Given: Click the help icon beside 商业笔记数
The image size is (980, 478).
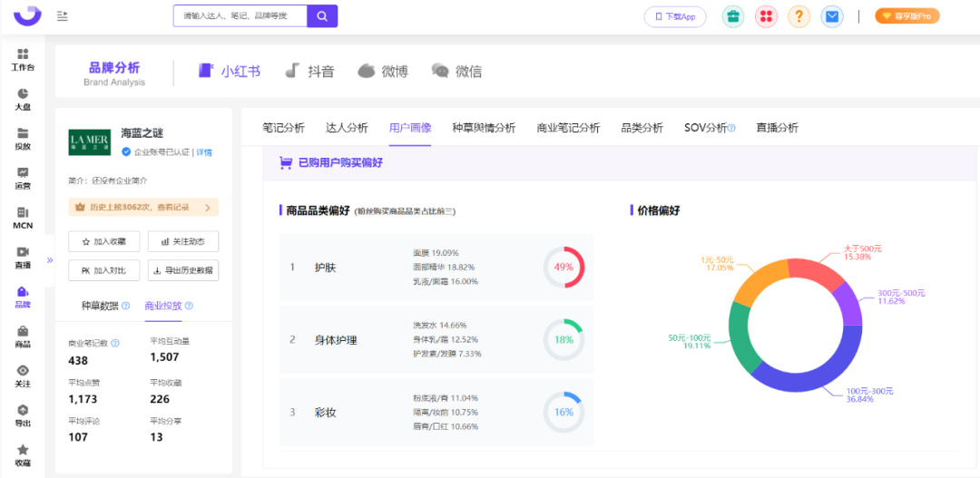Looking at the screenshot, I should [x=115, y=343].
